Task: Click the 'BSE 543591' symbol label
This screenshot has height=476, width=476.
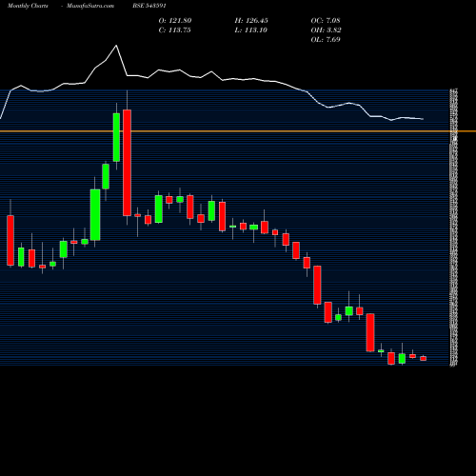Action: (x=149, y=6)
